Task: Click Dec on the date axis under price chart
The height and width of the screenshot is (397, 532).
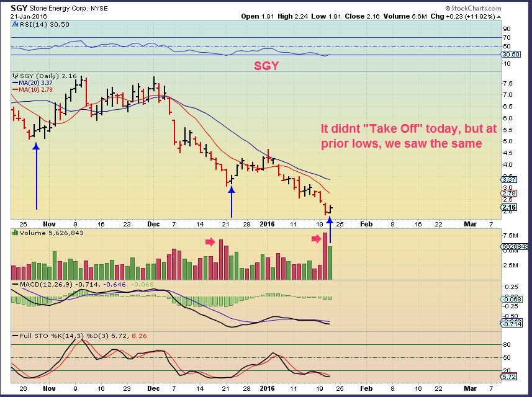Action: click(x=153, y=224)
